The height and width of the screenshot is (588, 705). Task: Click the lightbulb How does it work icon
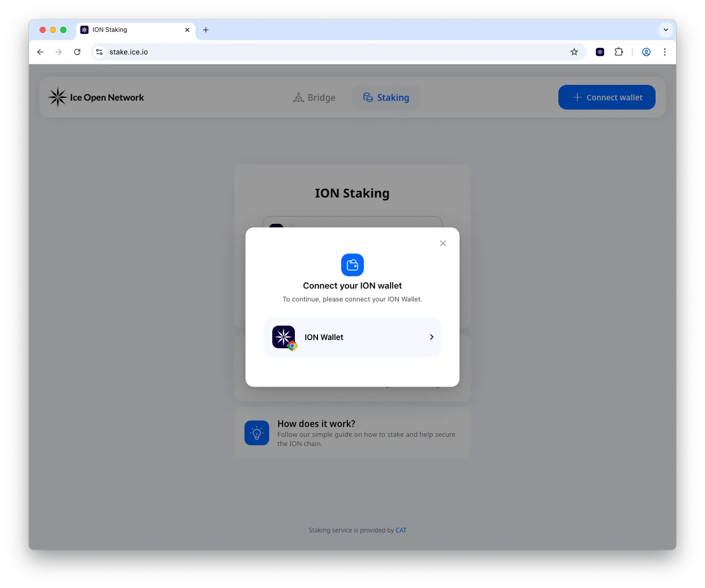[257, 433]
